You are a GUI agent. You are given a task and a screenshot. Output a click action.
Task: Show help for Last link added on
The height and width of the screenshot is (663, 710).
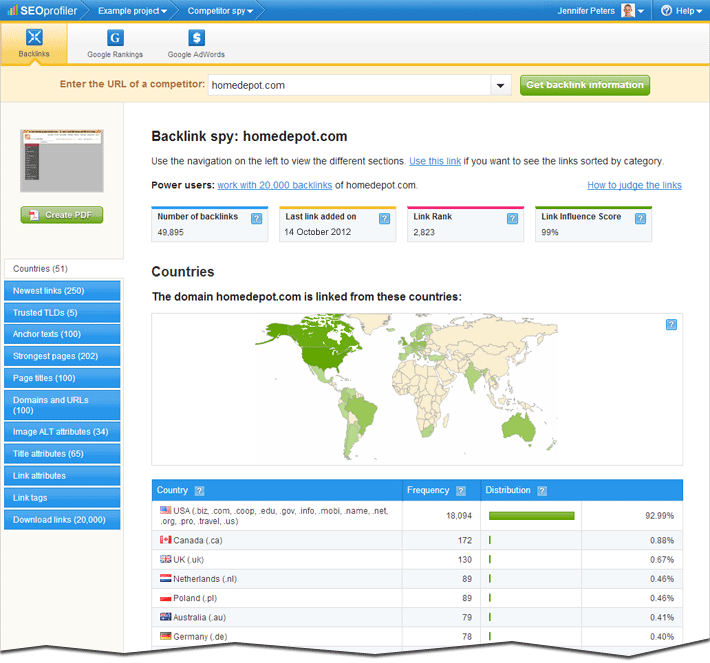(x=384, y=219)
